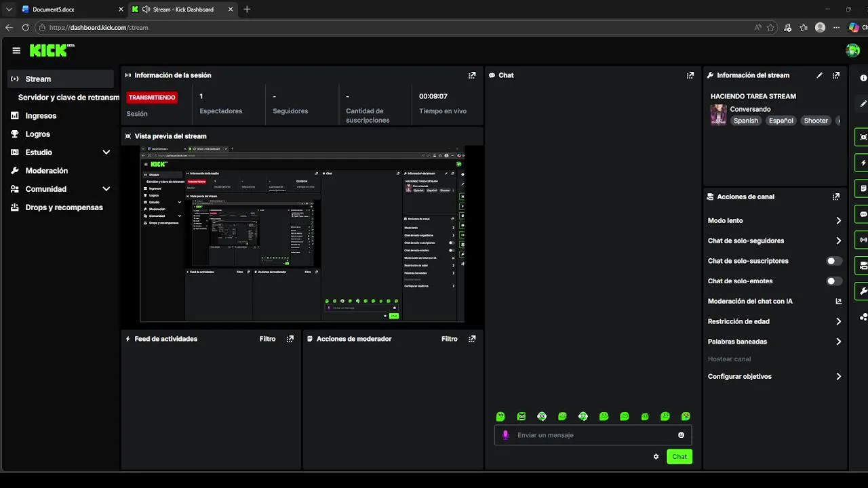
Task: Edit stream info with pencil icon
Action: pos(819,75)
